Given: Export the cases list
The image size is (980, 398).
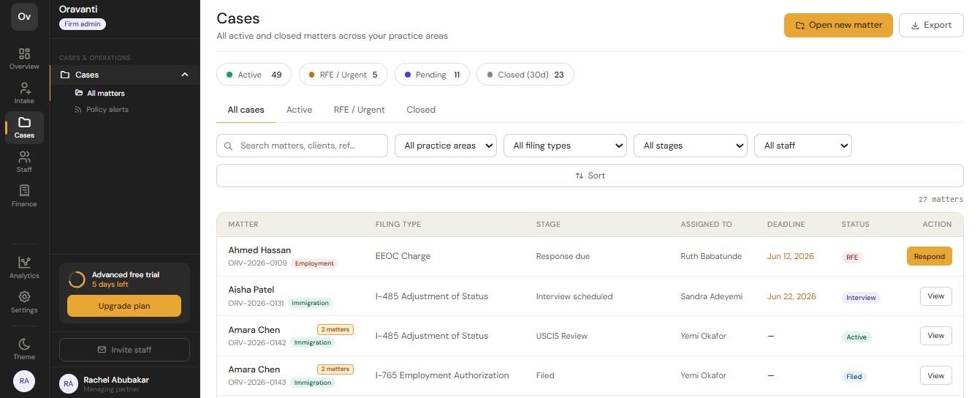Looking at the screenshot, I should [931, 25].
